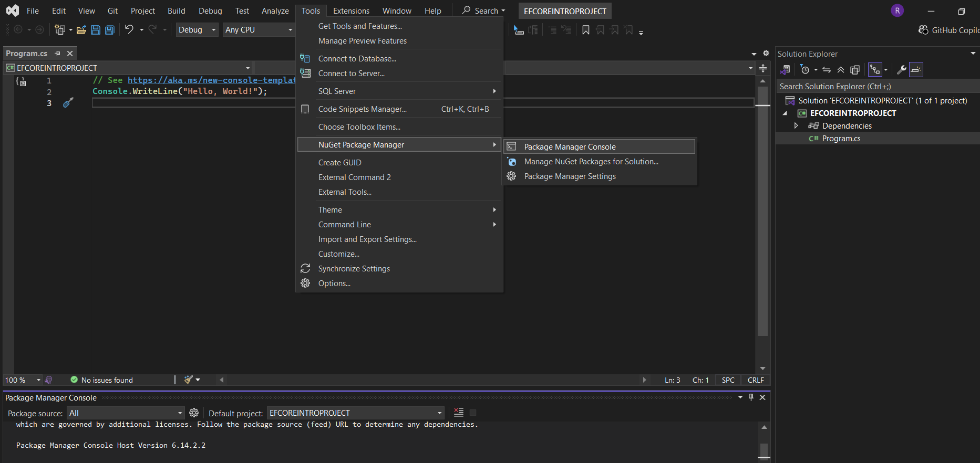Image resolution: width=980 pixels, height=463 pixels.
Task: Select Package Manager Console submenu item
Action: pos(570,147)
